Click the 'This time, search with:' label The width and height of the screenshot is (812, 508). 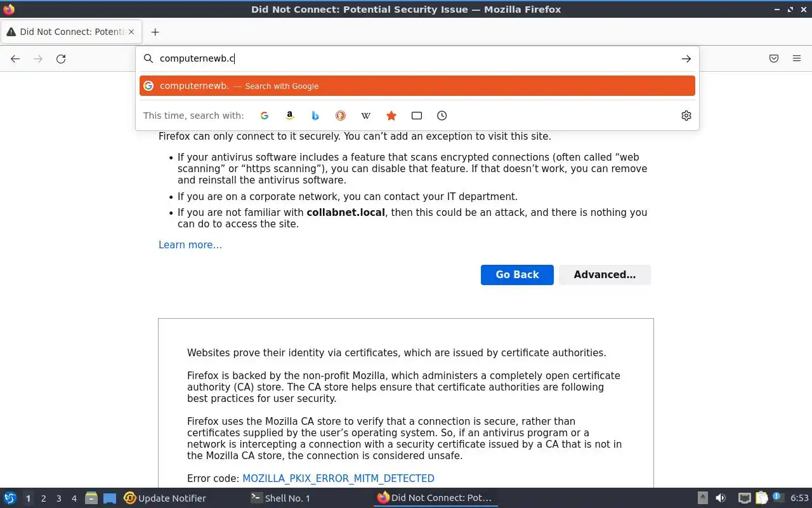193,116
